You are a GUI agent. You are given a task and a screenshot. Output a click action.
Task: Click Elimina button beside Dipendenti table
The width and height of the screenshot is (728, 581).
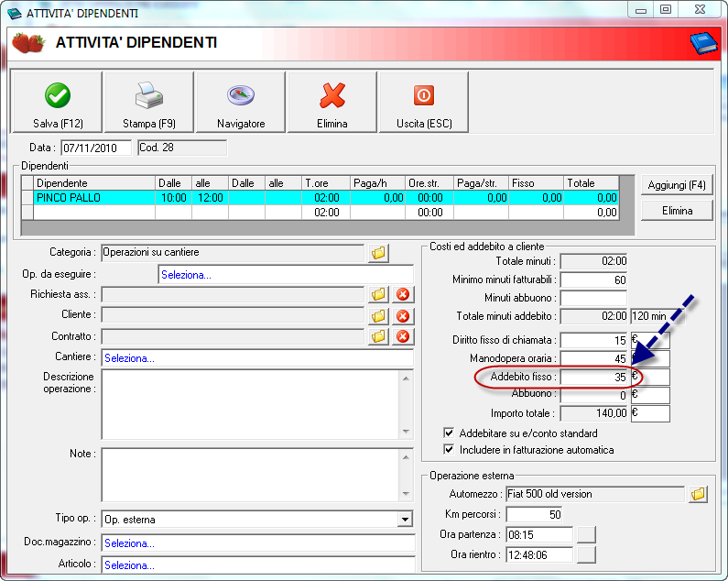click(x=677, y=211)
